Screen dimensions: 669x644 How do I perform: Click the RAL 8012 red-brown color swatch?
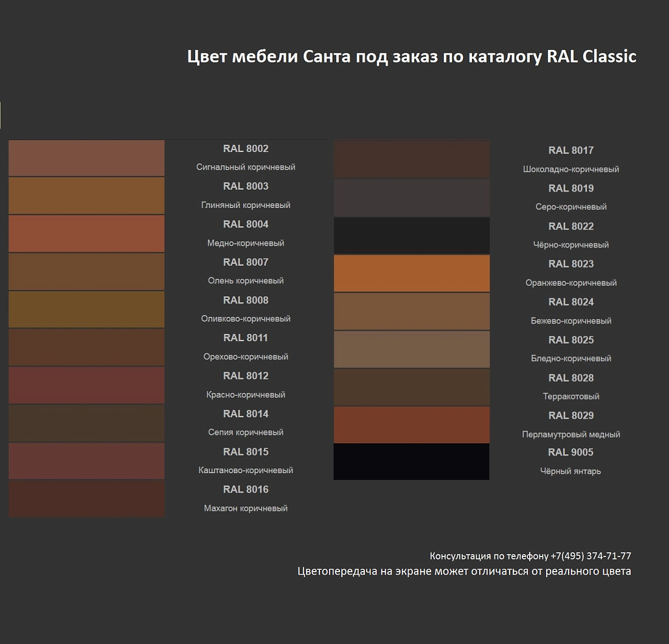click(x=86, y=385)
